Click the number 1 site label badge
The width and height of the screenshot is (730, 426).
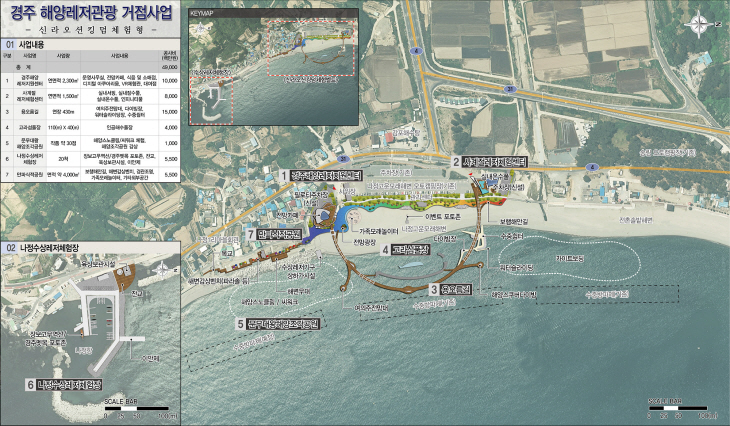284,176
